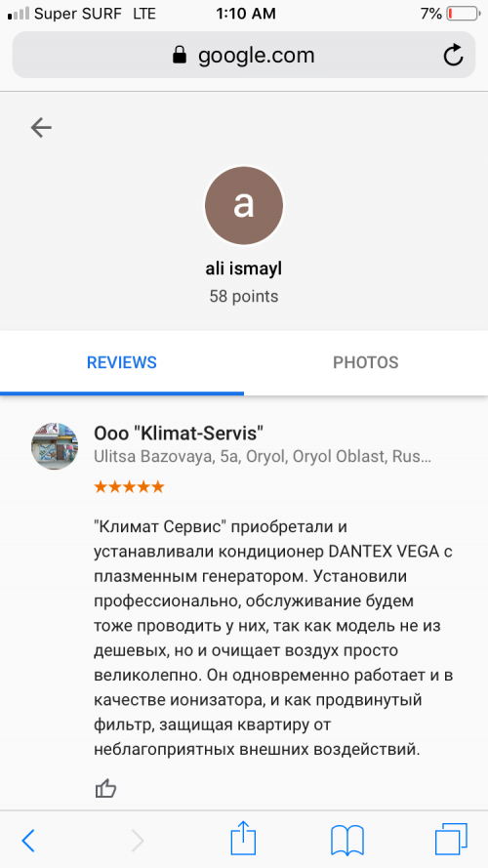Open the Safari share sheet icon
Viewport: 488px width, 868px height.
click(243, 841)
